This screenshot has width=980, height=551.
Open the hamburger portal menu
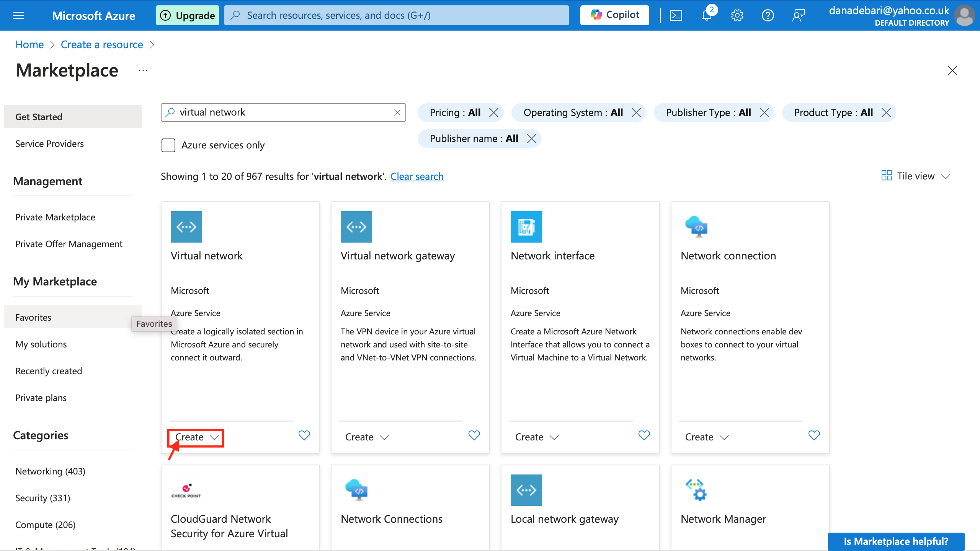point(18,15)
